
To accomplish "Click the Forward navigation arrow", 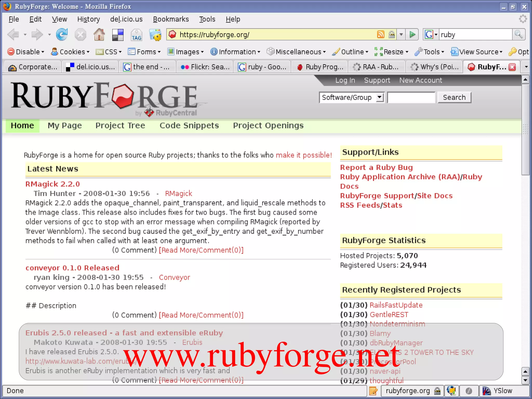I will click(37, 35).
